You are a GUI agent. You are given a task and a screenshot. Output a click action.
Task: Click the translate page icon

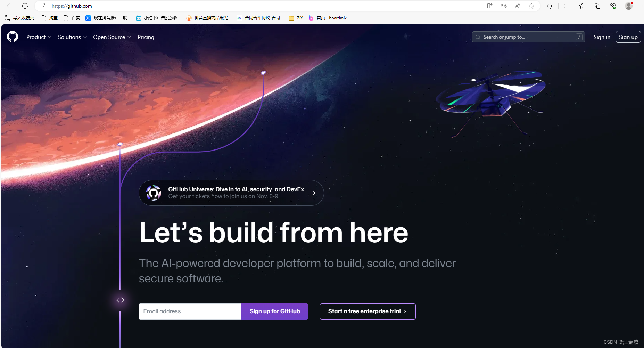click(x=504, y=6)
